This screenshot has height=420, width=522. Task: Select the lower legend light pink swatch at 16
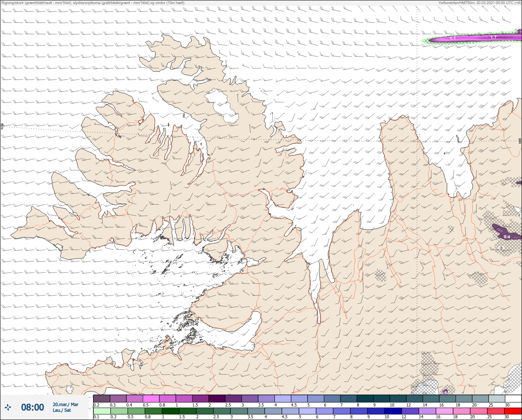(x=444, y=411)
